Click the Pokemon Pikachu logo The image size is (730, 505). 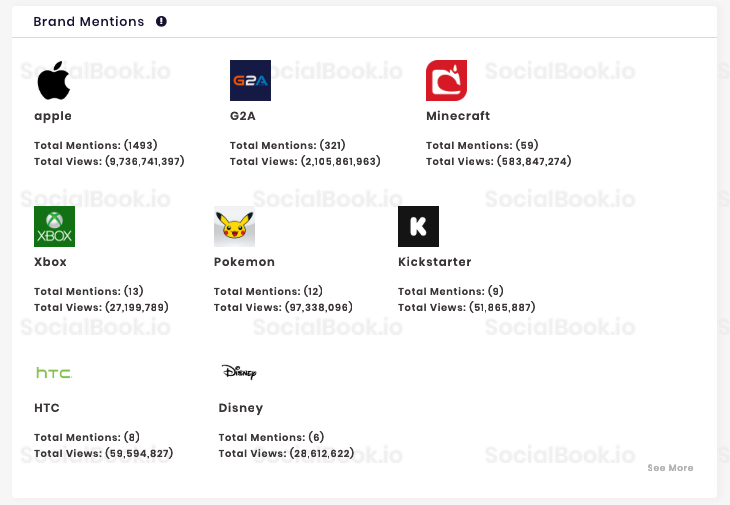point(234,226)
